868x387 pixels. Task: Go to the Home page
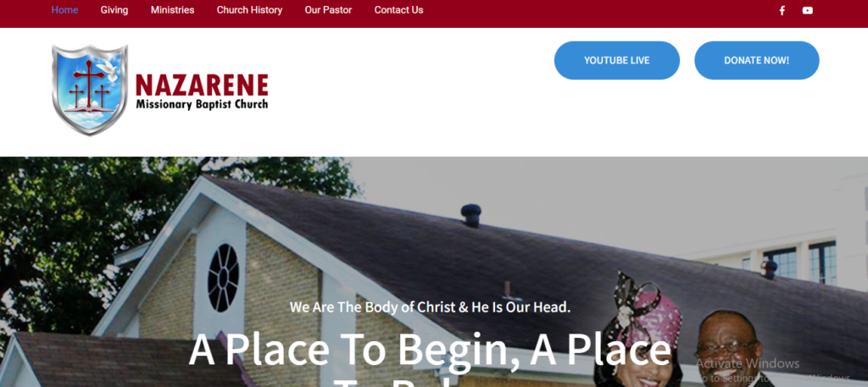pos(64,10)
